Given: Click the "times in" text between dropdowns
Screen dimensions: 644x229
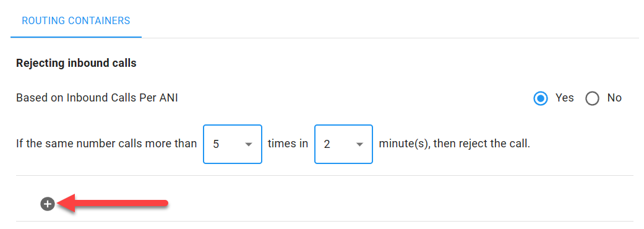Looking at the screenshot, I should pos(288,144).
